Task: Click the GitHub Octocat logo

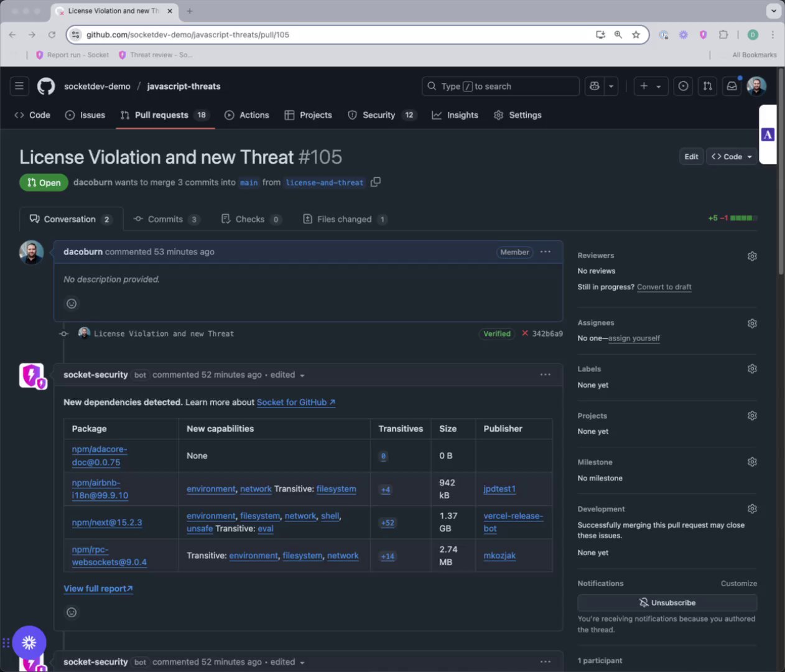Action: 46,86
